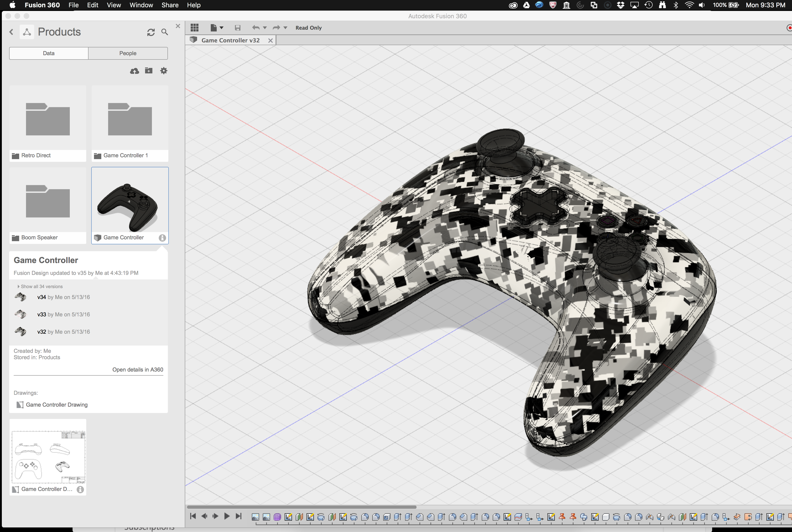Open the undo history dropdown arrow
Image resolution: width=792 pixels, height=532 pixels.
tap(265, 28)
